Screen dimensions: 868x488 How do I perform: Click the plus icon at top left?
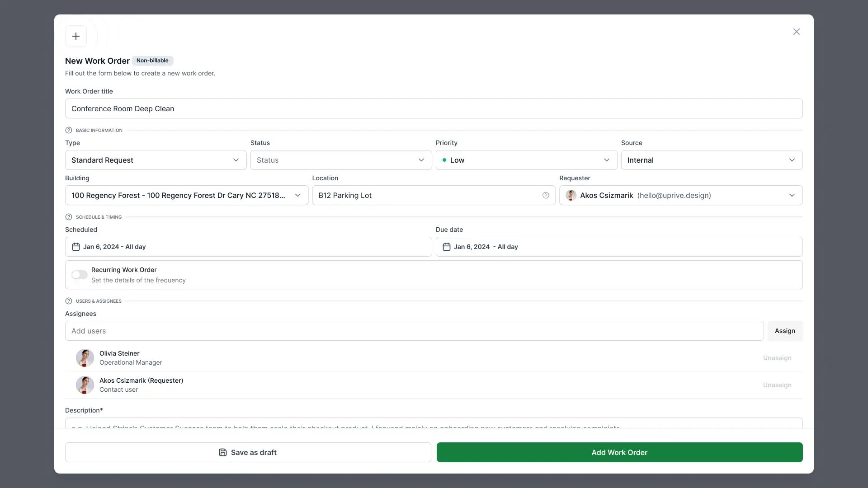(76, 36)
